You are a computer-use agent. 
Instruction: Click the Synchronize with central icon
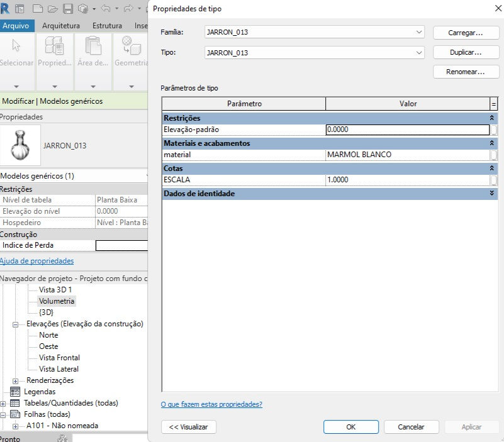(x=83, y=9)
